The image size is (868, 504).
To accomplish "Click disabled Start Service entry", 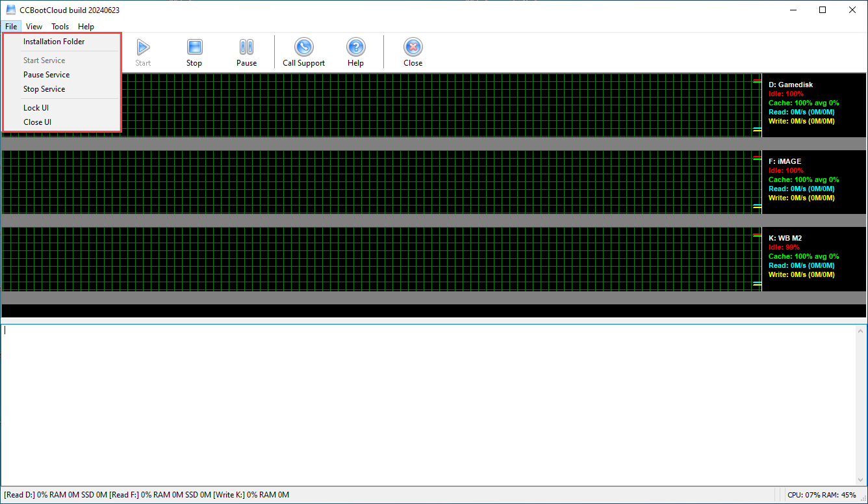I will pyautogui.click(x=44, y=60).
